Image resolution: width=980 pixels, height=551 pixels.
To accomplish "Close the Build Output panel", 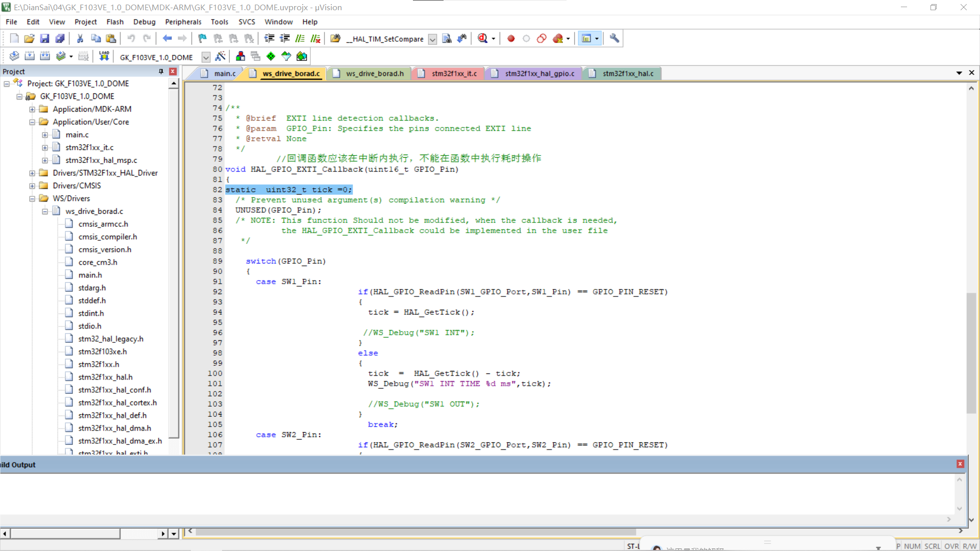I will pos(960,464).
